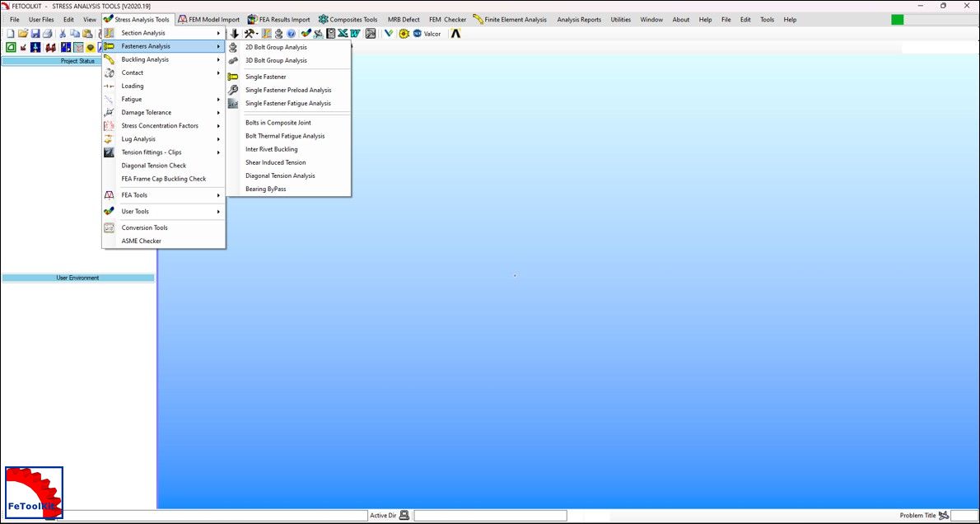Select 2D Bolt Group Analysis
Screen dimensions: 980x524
point(289,47)
